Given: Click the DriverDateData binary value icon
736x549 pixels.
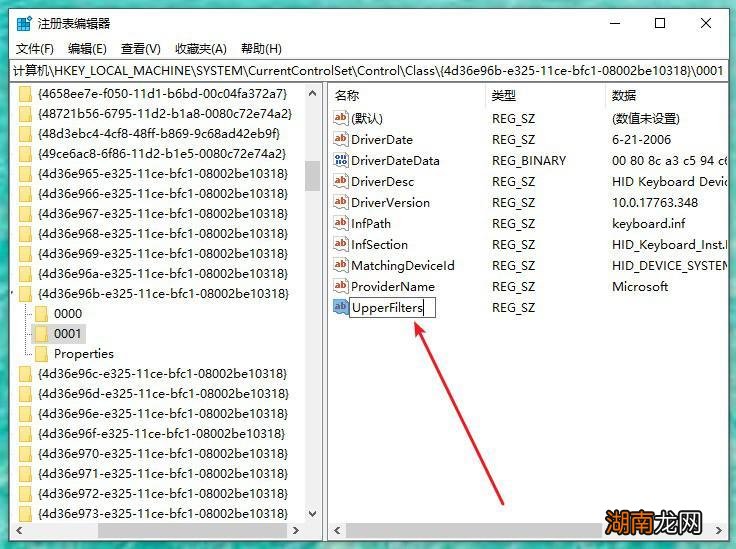Looking at the screenshot, I should [340, 160].
